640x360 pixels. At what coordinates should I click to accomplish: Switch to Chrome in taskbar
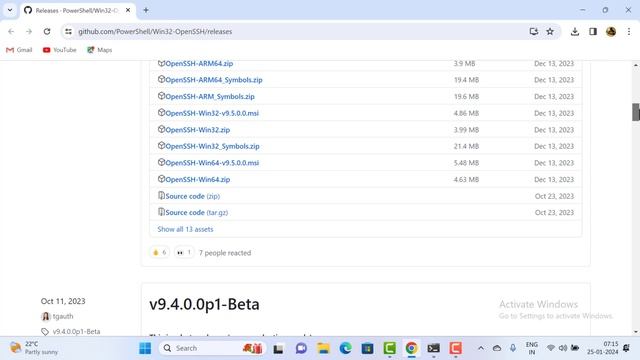(411, 348)
